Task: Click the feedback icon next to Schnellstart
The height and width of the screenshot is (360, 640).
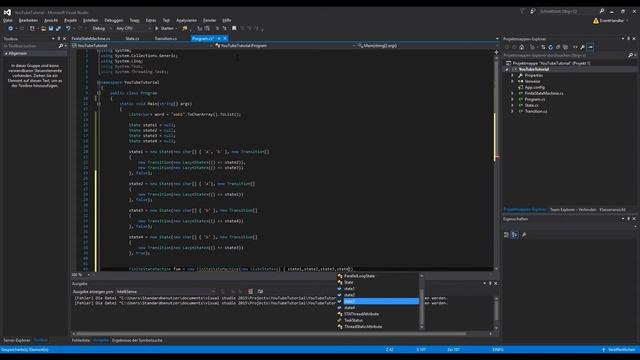Action: tap(533, 11)
